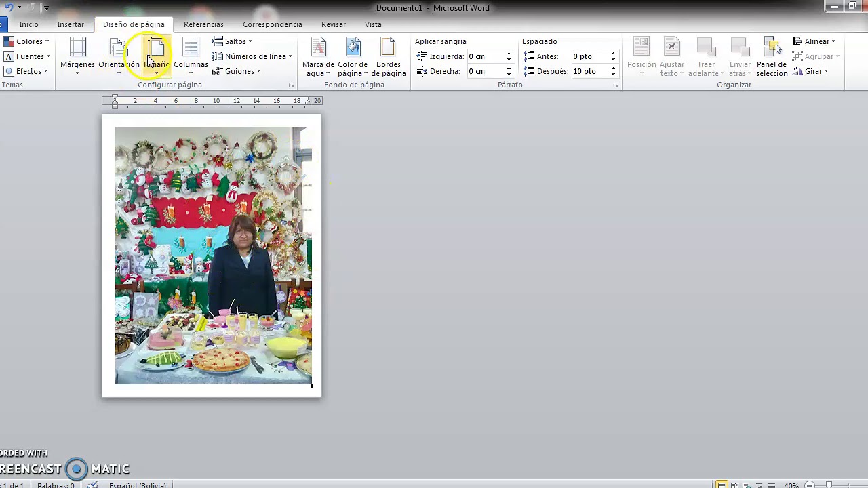This screenshot has width=868, height=488.
Task: Click the Fuentes theme fonts icon
Action: point(9,56)
